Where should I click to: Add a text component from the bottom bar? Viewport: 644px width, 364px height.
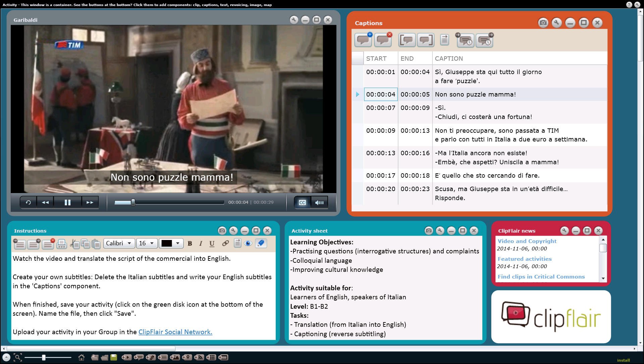[x=163, y=357]
